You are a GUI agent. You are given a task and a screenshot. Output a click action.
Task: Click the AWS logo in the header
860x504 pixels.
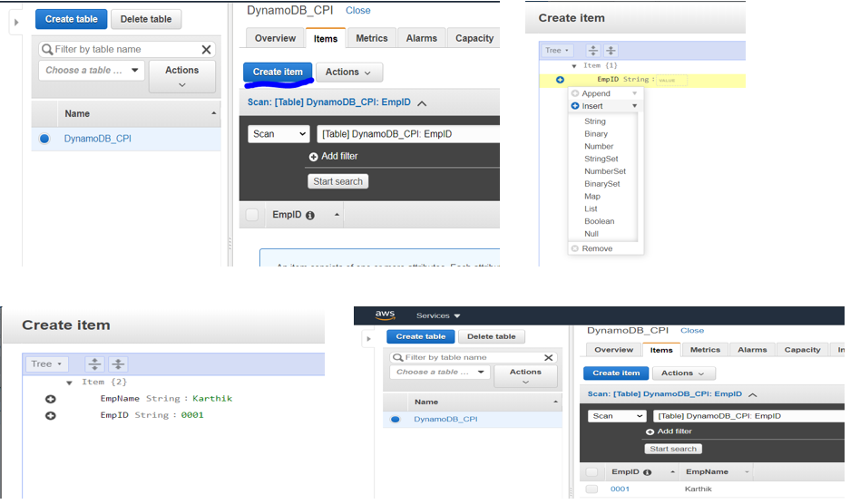[386, 315]
